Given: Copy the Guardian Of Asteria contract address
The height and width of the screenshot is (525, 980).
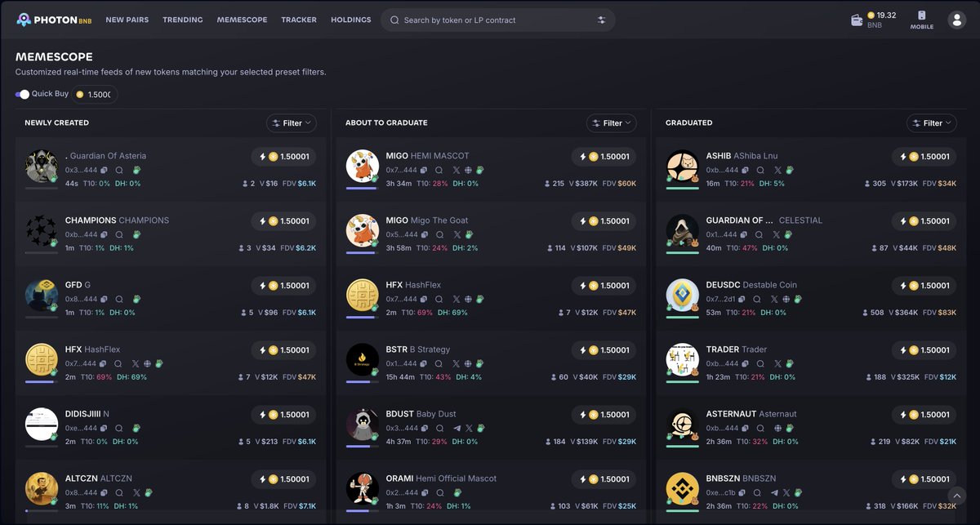Looking at the screenshot, I should pos(104,171).
